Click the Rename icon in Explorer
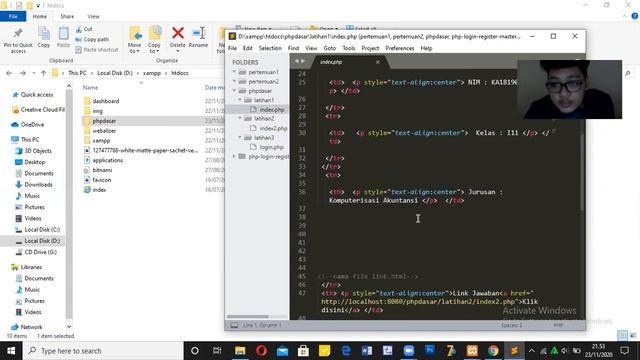 [199, 33]
